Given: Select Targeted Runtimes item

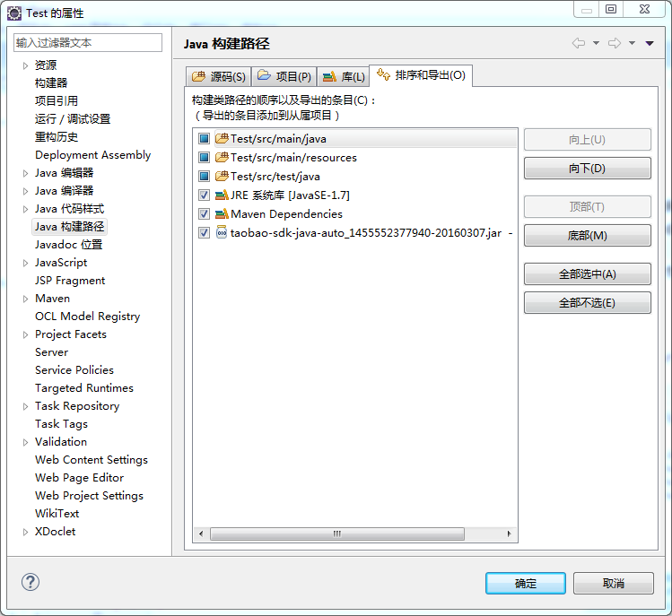Looking at the screenshot, I should click(84, 388).
